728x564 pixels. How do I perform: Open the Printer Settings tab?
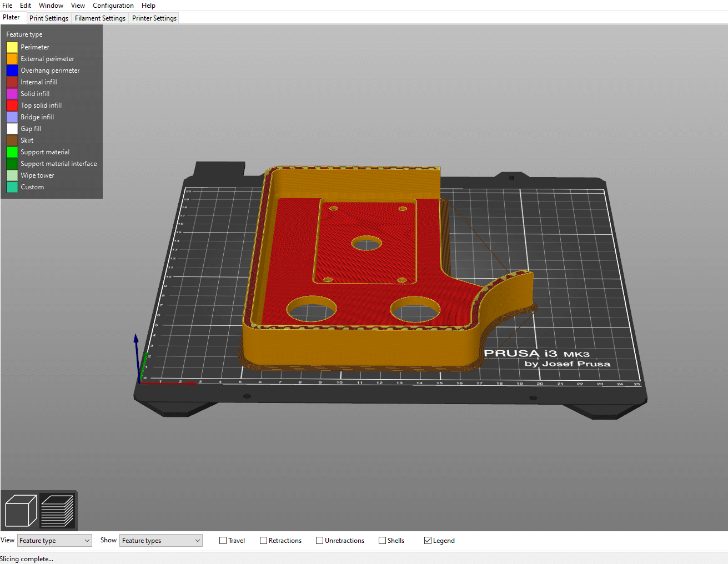click(154, 18)
